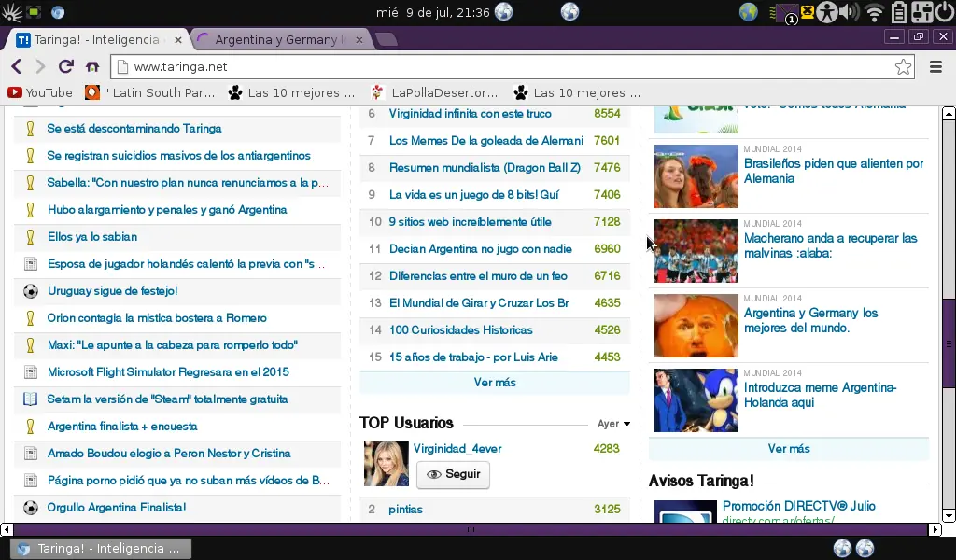This screenshot has width=956, height=560.
Task: Click the power icon in top panel
Action: [944, 11]
